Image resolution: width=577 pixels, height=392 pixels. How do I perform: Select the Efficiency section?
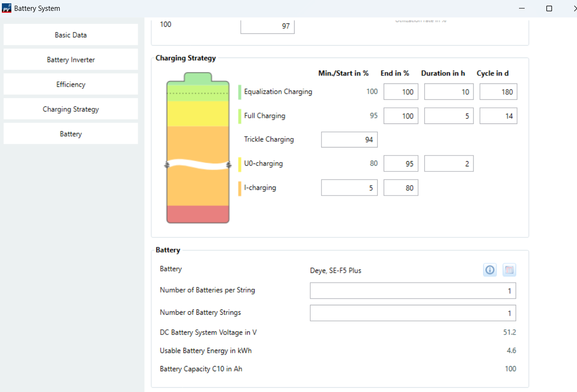(x=71, y=85)
